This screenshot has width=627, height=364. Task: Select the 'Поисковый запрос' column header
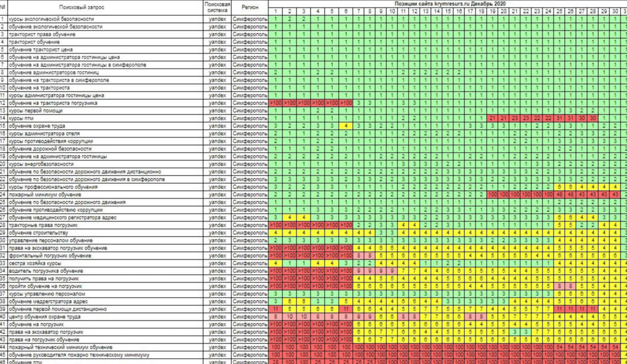tap(82, 7)
